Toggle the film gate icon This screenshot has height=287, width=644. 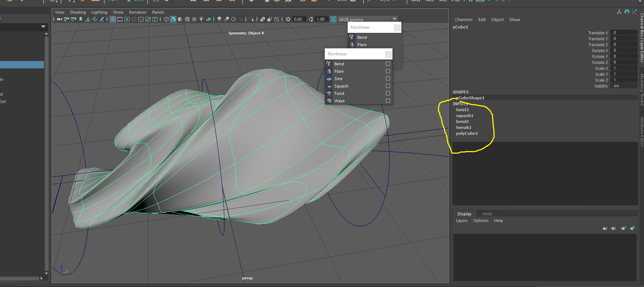click(120, 19)
